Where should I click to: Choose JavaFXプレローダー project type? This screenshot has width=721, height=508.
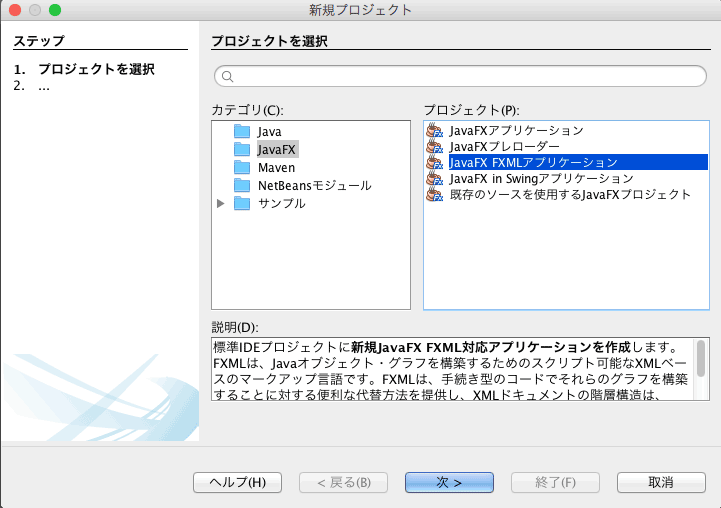504,147
